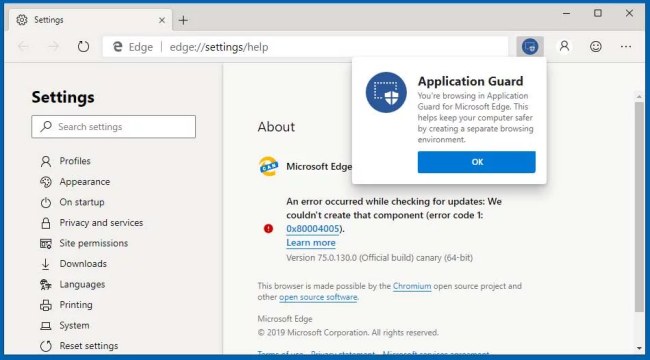The height and width of the screenshot is (360, 650).
Task: Send feedback via smiley face icon
Action: coord(596,46)
